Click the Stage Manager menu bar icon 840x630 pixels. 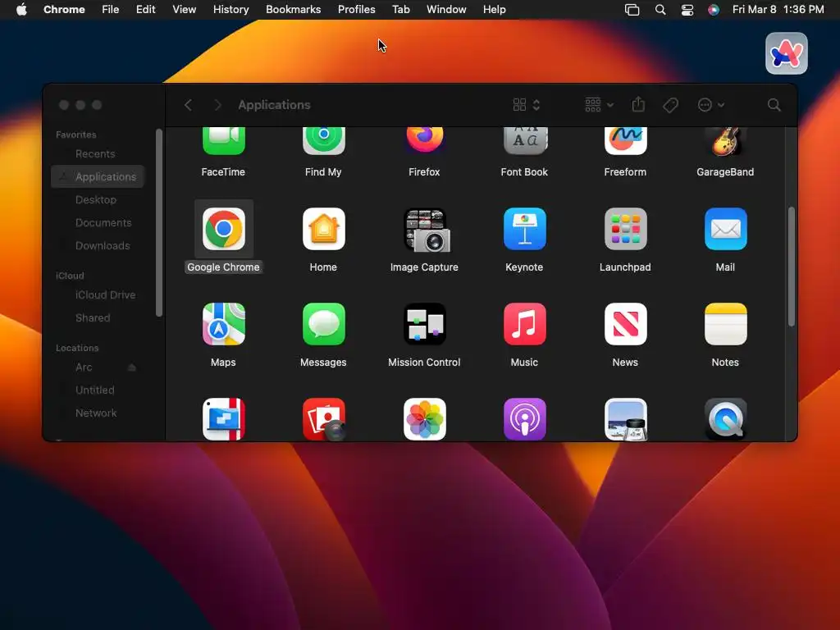tap(632, 10)
